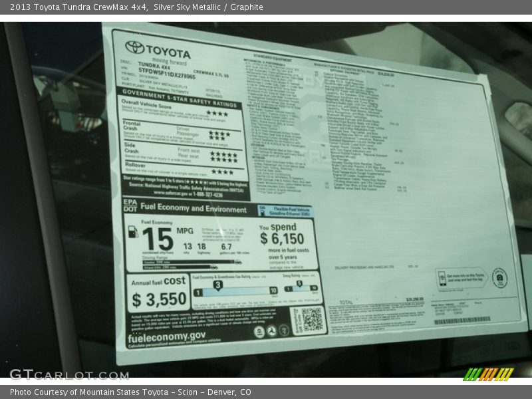
Task: Click 'Fuel Economy and Environment' heading
Action: [x=194, y=208]
